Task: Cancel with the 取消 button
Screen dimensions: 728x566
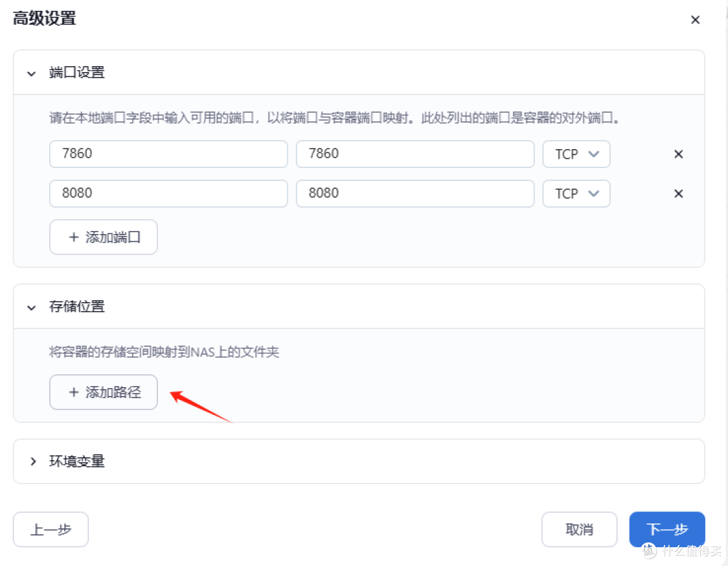Action: [579, 530]
